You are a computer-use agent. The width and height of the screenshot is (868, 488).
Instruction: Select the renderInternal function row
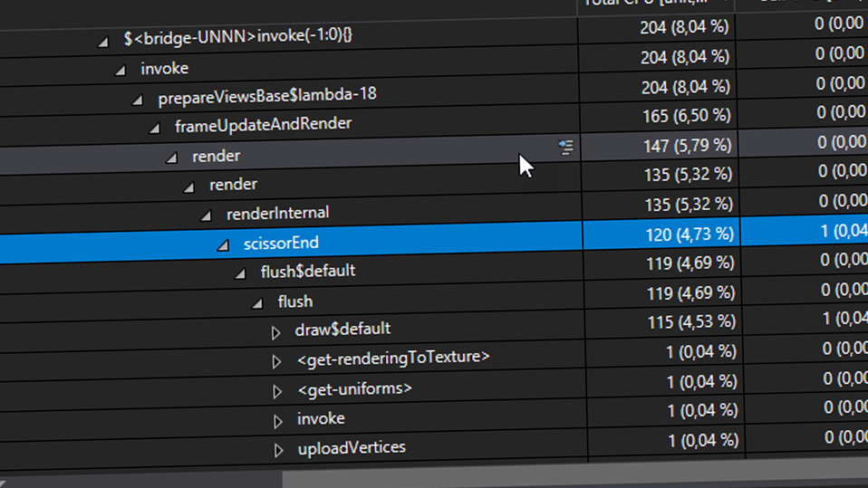tap(278, 213)
